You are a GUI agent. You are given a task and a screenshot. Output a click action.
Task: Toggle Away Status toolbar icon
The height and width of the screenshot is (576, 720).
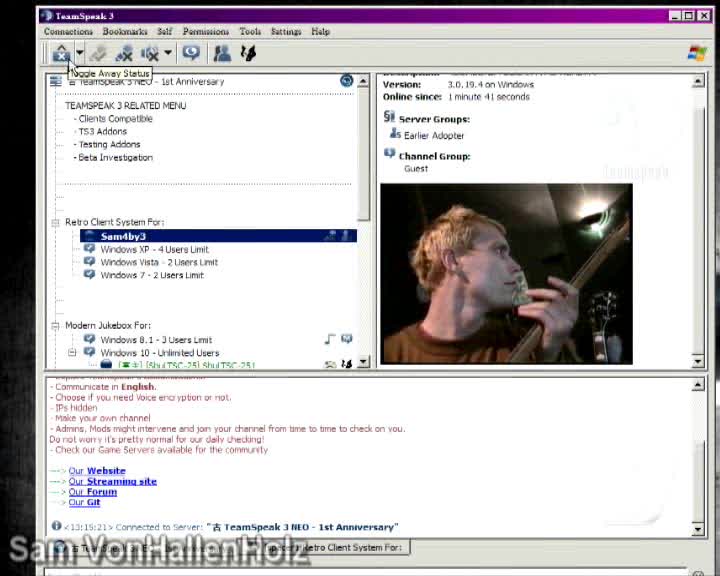coord(62,53)
